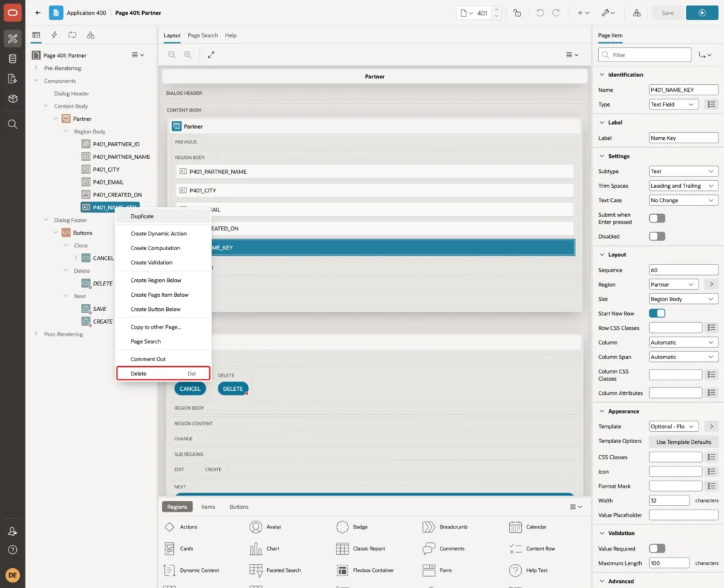Redo the last change

pyautogui.click(x=556, y=13)
